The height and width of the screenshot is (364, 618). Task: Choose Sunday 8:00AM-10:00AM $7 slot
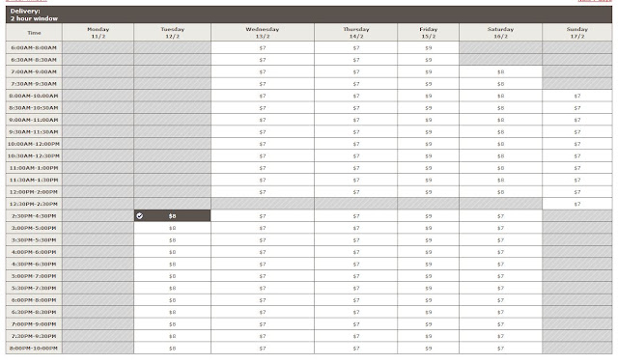tap(577, 96)
